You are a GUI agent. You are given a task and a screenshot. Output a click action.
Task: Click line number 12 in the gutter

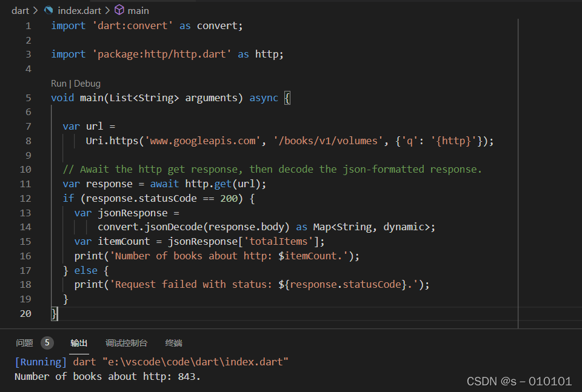tap(25, 198)
